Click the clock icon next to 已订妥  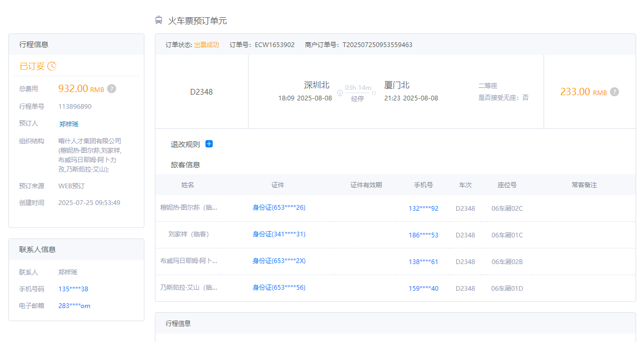(x=52, y=66)
